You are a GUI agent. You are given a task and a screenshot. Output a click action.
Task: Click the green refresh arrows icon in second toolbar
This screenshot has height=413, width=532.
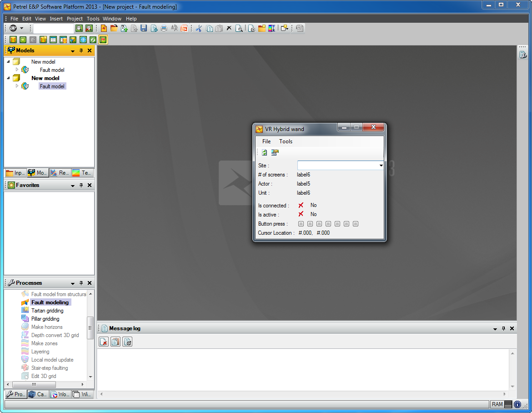click(x=93, y=40)
